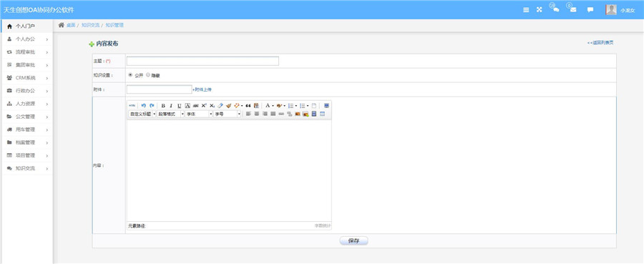The height and width of the screenshot is (264, 644).
Task: Open the mail envelope icon in header
Action: tap(572, 9)
